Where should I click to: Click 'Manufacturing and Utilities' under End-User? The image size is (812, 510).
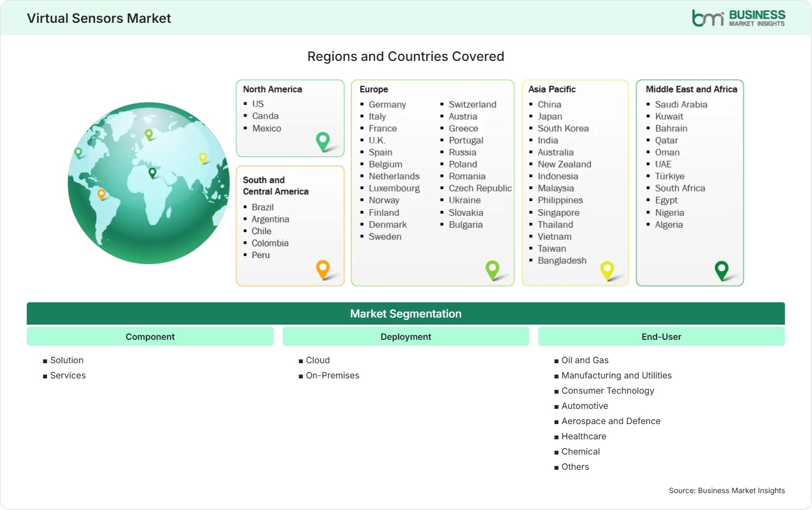[616, 375]
